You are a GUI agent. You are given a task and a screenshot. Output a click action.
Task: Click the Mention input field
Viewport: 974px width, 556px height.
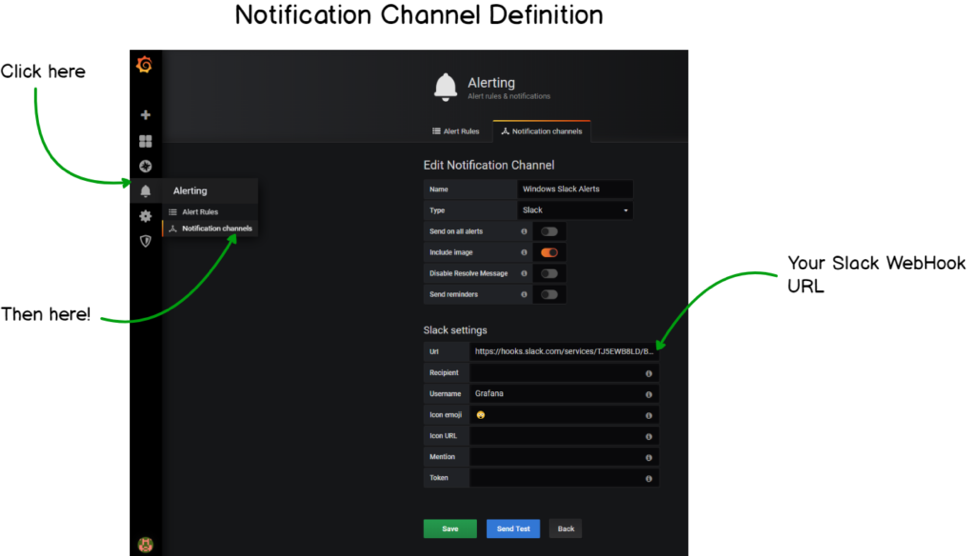(x=563, y=457)
